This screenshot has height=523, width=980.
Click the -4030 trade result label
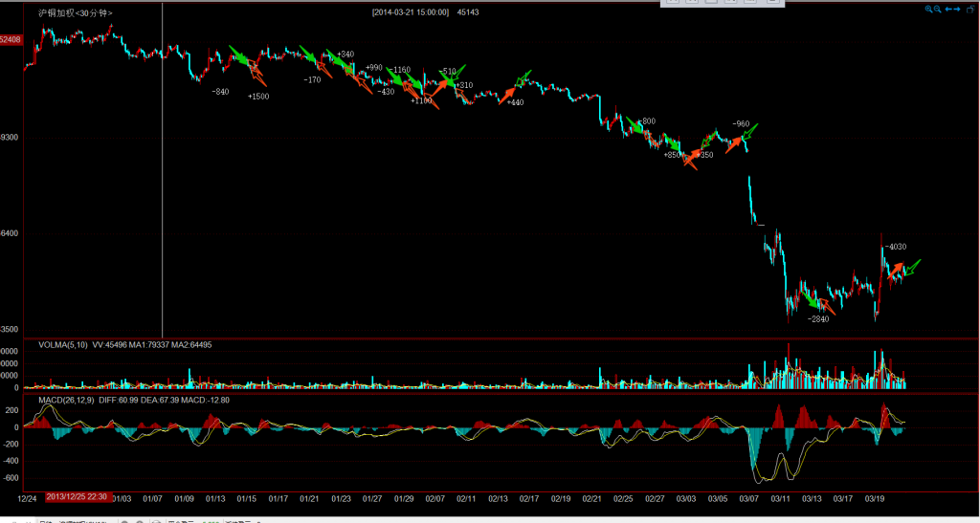point(896,247)
